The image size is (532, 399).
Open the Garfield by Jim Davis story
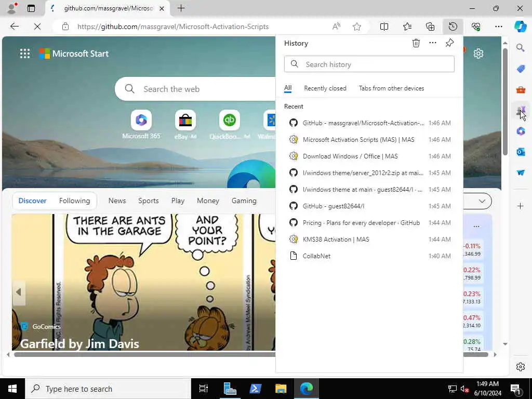(79, 344)
